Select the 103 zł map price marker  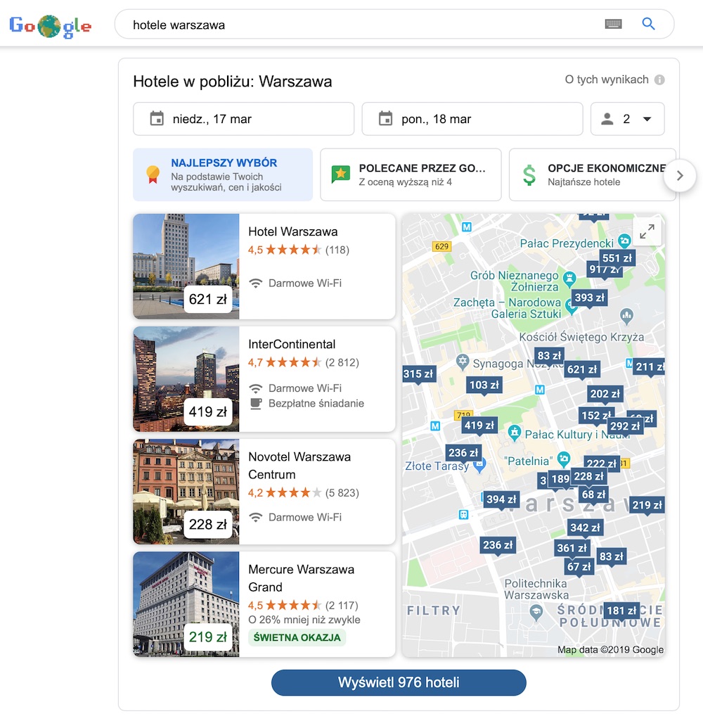[x=484, y=385]
